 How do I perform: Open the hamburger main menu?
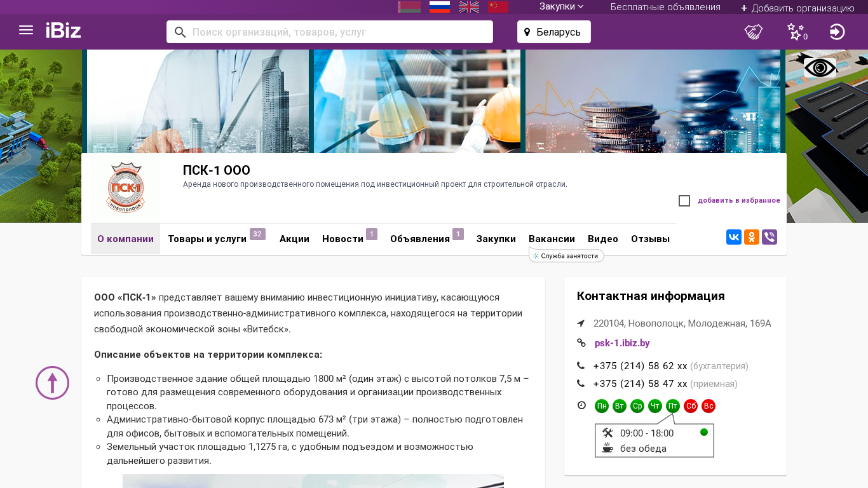click(26, 30)
